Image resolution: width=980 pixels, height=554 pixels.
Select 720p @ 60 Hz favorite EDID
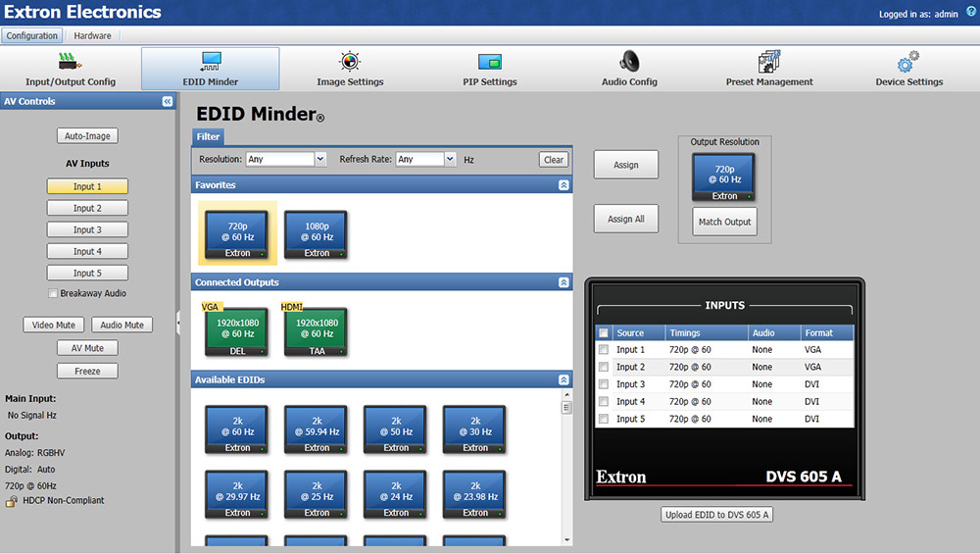[237, 234]
